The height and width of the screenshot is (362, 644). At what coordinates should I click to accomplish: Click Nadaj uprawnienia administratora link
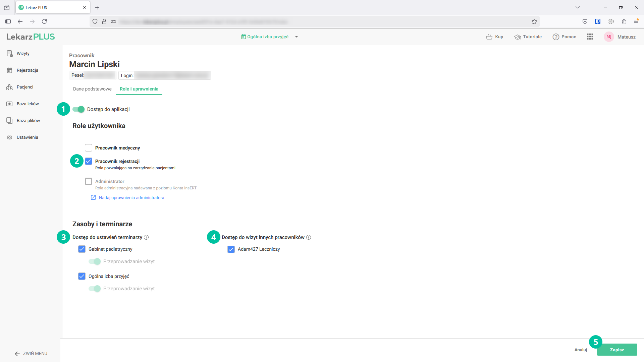tap(131, 198)
